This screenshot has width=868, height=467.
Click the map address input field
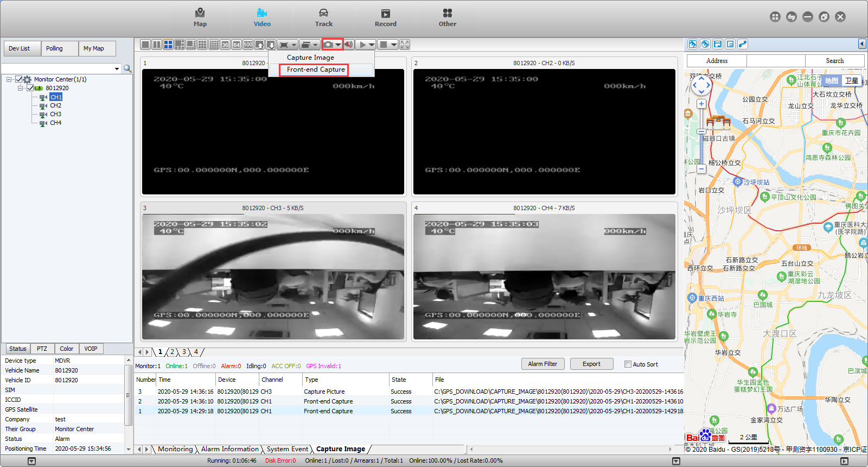776,61
